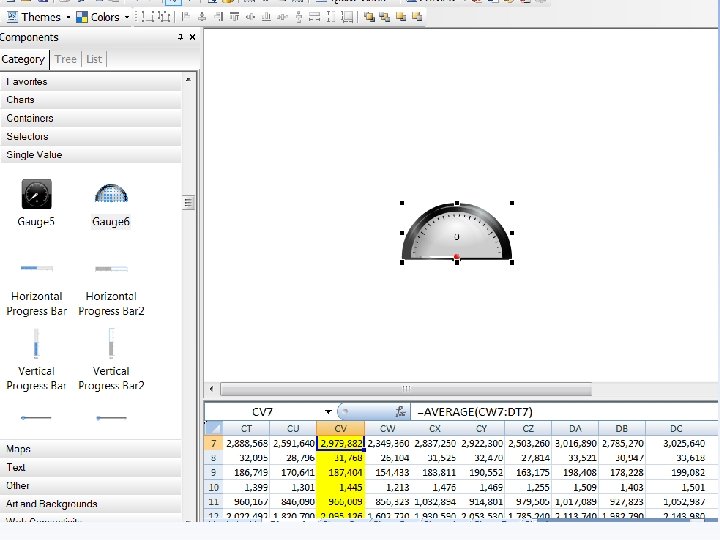Center selected components horizontally

tap(202, 17)
